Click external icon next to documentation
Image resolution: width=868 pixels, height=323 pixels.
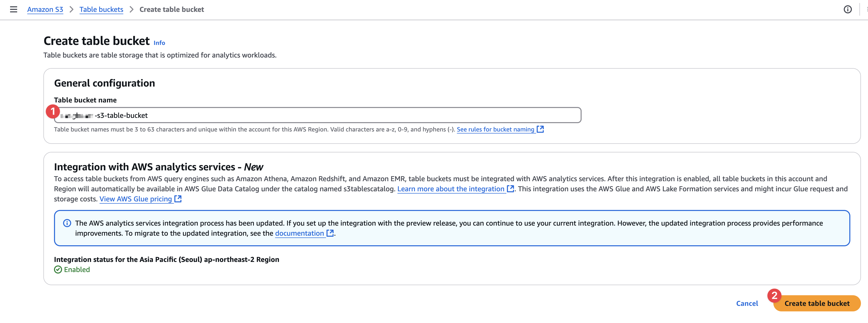coord(330,233)
